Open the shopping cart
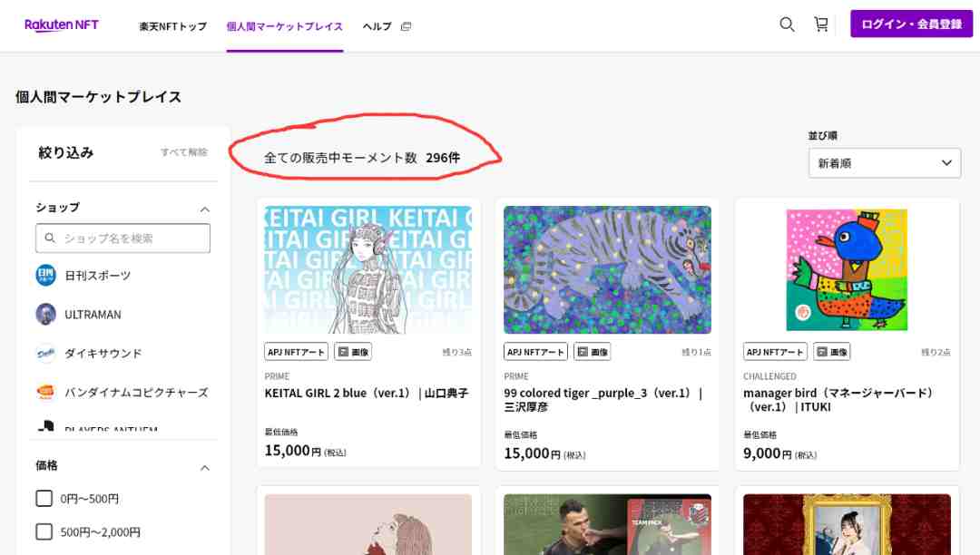980x555 pixels. (x=820, y=24)
